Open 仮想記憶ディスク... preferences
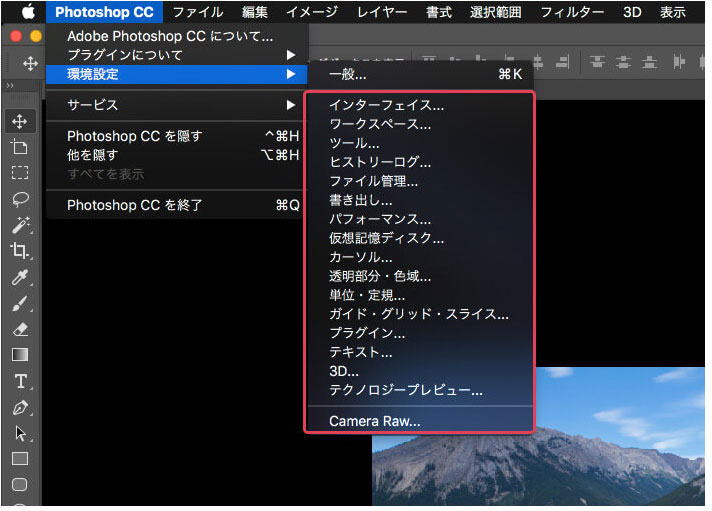This screenshot has height=511, width=712. [420, 238]
